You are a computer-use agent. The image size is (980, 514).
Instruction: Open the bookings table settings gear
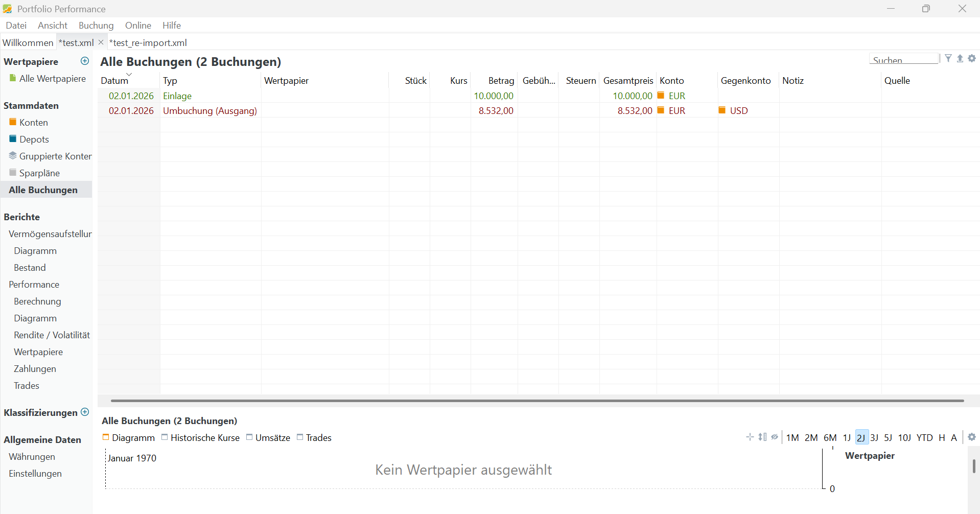tap(972, 59)
